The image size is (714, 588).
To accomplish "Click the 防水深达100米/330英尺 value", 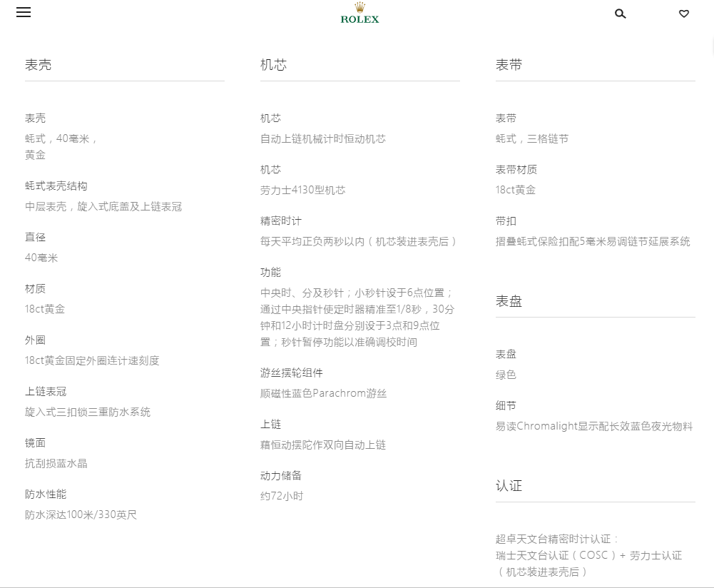I will pyautogui.click(x=81, y=514).
